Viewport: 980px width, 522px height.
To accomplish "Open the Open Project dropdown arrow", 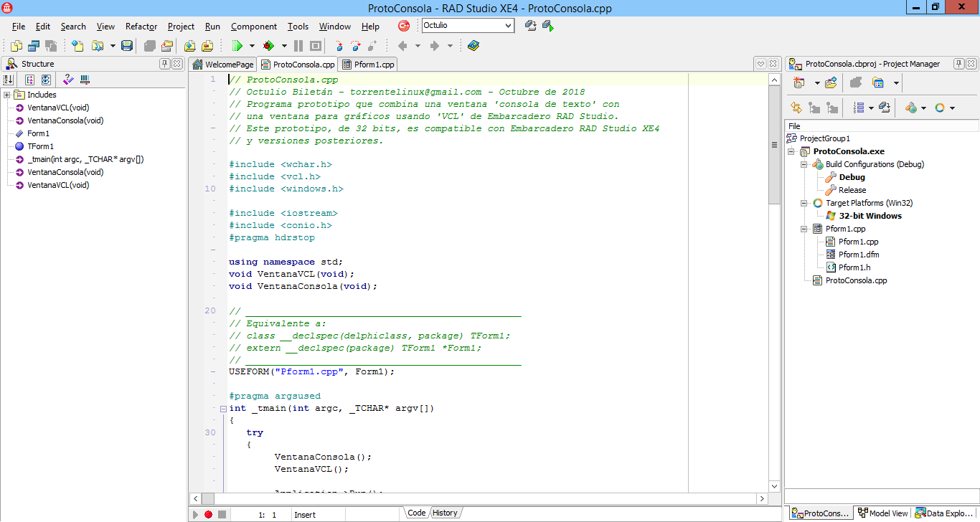I will [113, 46].
